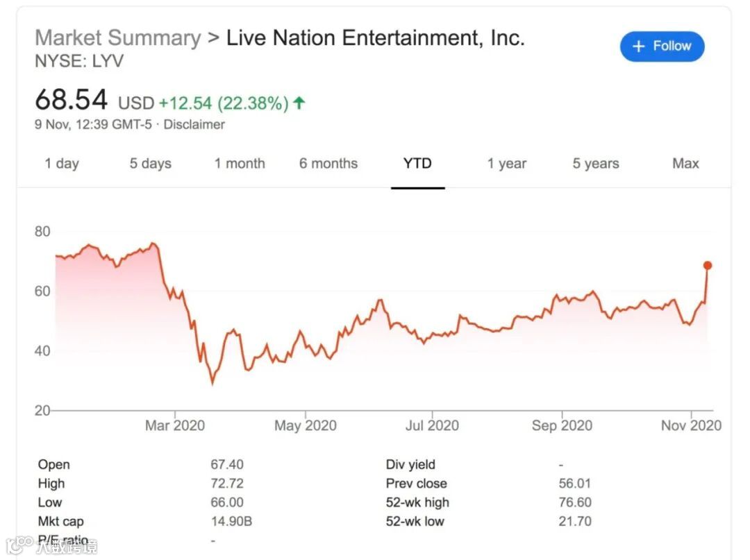Show the Max range chart
This screenshot has height=560, width=750.
tap(685, 164)
